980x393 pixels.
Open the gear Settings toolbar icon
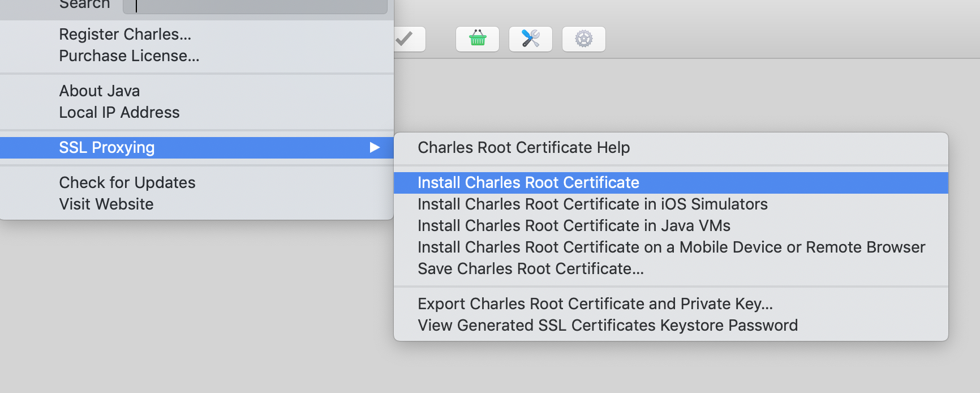(x=584, y=39)
